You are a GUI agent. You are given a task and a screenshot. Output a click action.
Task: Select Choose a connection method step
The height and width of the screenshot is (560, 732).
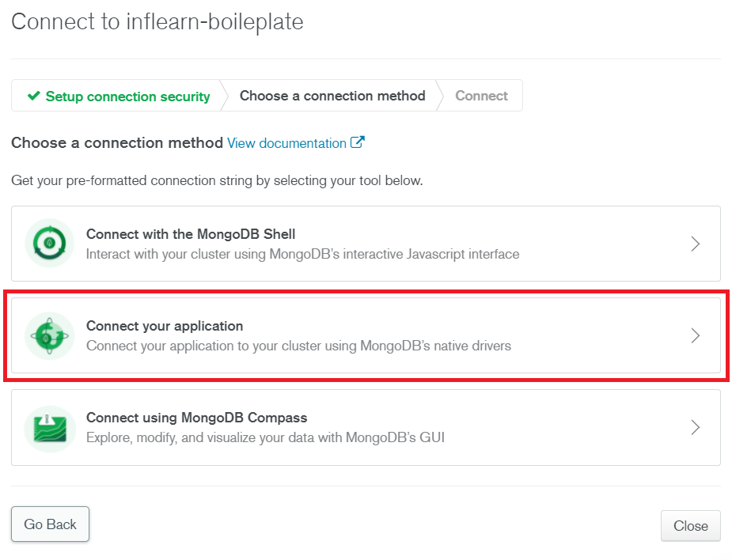pyautogui.click(x=332, y=96)
